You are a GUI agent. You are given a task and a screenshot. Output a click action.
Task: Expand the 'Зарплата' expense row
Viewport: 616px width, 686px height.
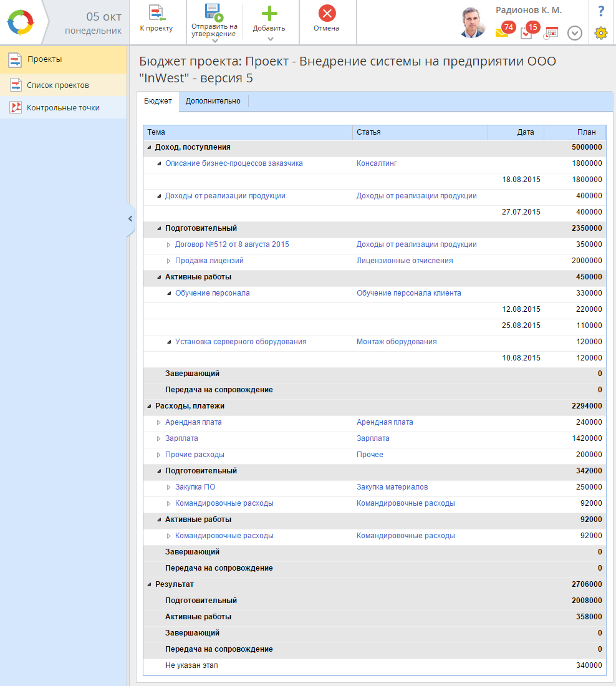tap(158, 438)
